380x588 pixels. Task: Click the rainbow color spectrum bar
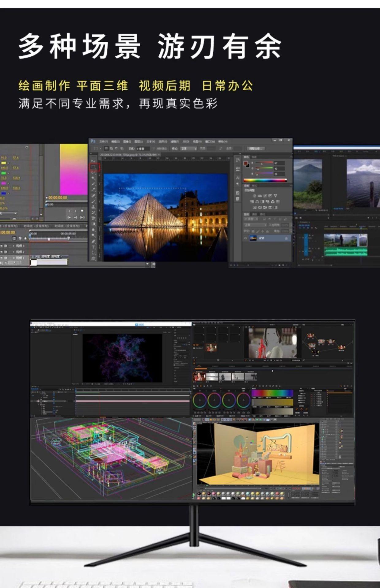[265, 180]
